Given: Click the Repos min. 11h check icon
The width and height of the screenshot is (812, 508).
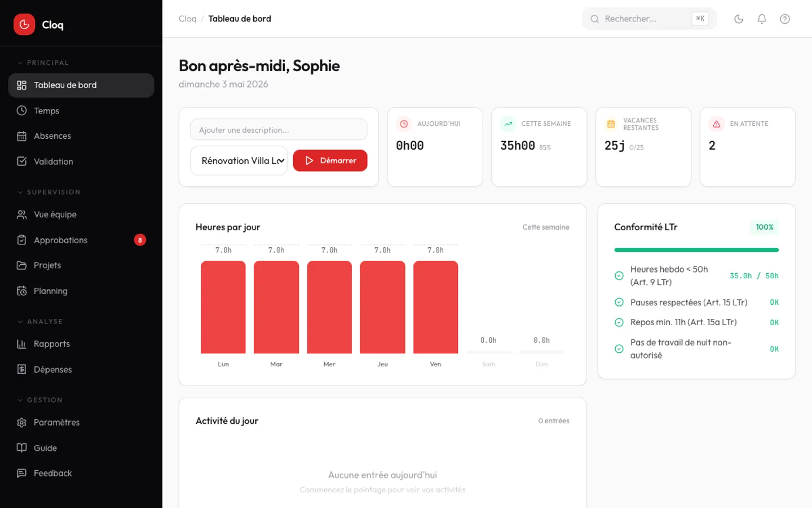Looking at the screenshot, I should [x=619, y=322].
